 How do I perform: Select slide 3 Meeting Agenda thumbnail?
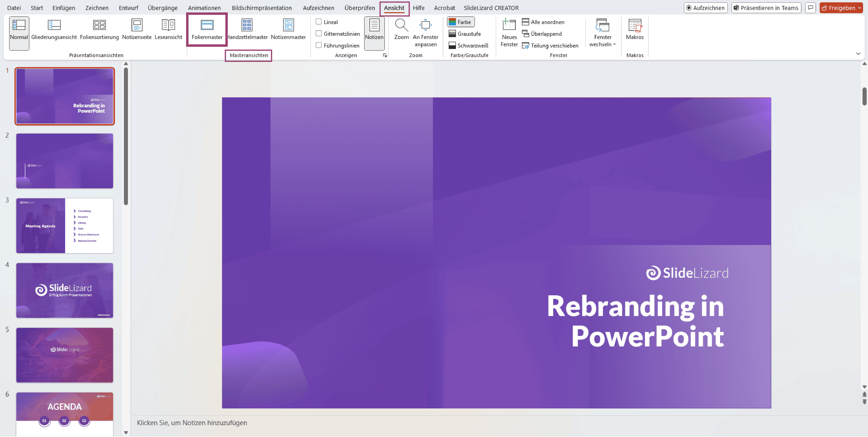coord(65,226)
